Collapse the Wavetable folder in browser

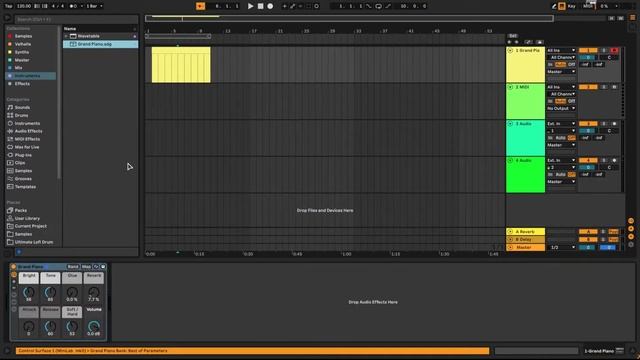click(66, 36)
